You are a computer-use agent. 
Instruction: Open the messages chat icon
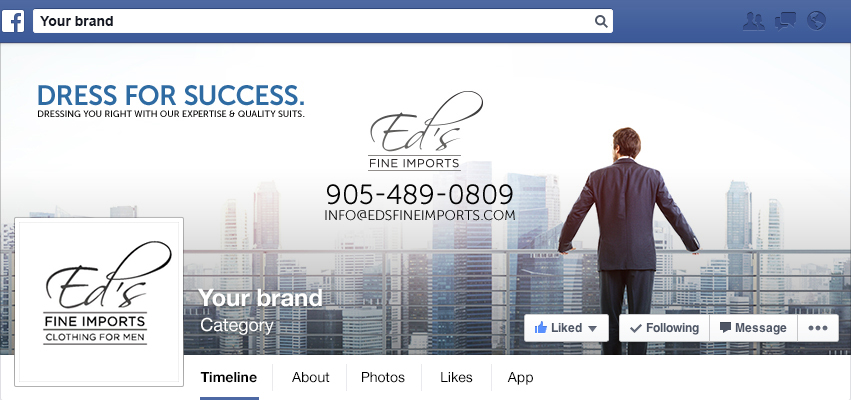785,21
